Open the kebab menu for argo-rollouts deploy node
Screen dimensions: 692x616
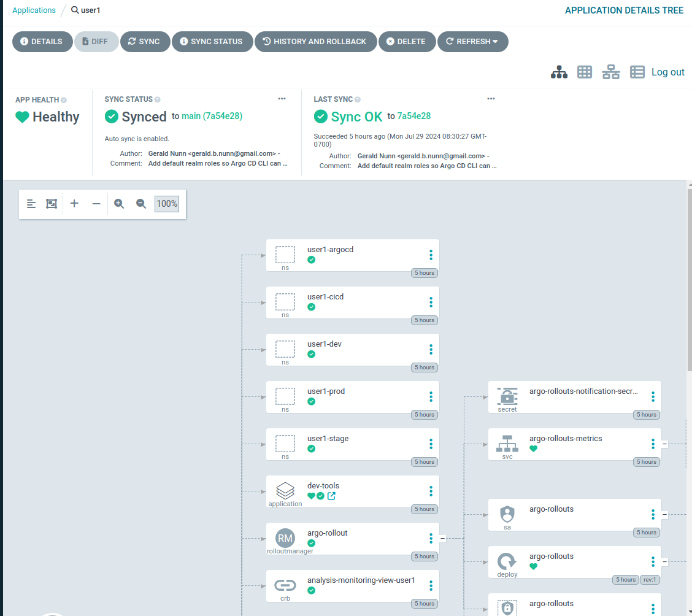point(653,561)
